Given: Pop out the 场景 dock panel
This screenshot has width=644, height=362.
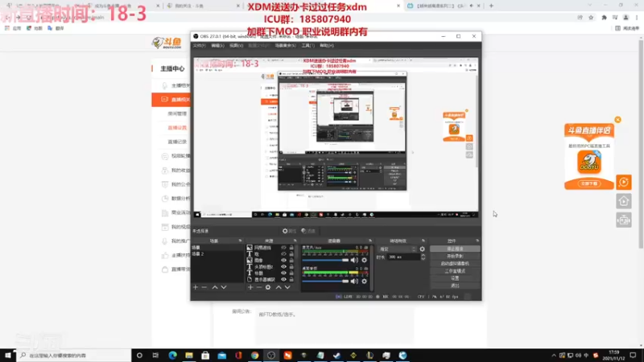Looking at the screenshot, I should [240, 241].
